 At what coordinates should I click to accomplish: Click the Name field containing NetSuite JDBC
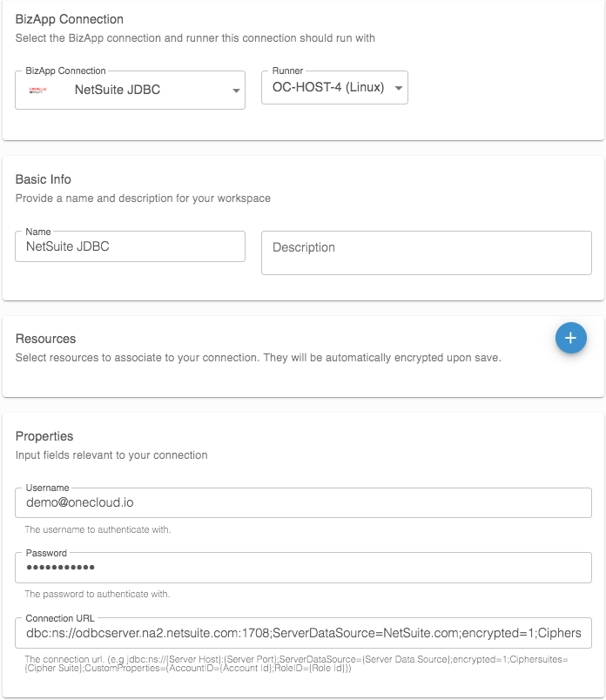130,246
